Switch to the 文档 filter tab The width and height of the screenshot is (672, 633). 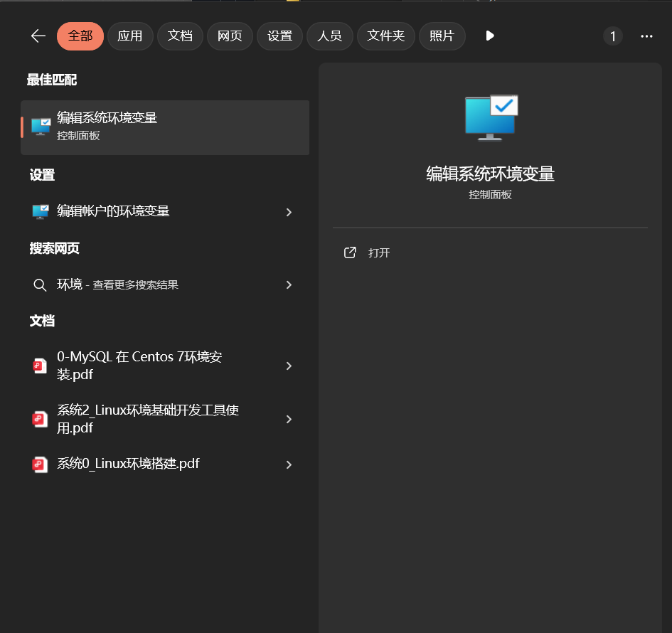(x=180, y=36)
